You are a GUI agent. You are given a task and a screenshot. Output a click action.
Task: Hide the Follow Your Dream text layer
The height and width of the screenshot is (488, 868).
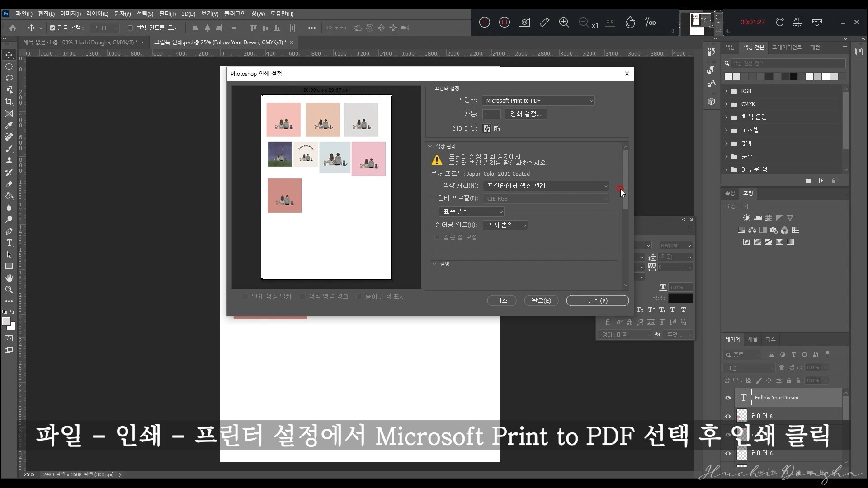click(x=728, y=398)
